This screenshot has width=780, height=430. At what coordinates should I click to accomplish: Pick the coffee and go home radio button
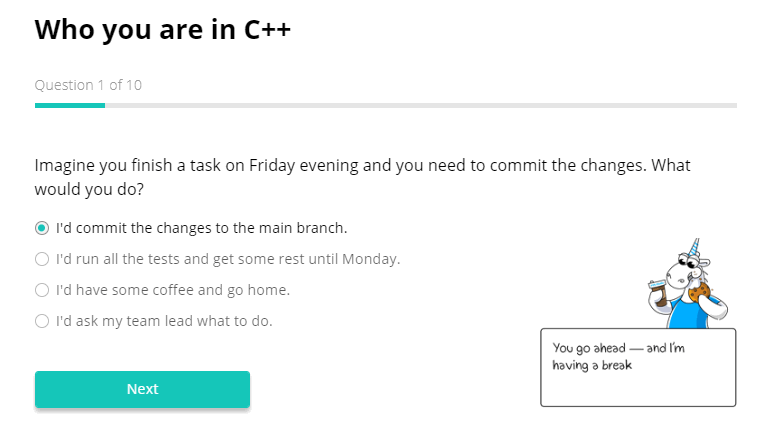click(x=42, y=290)
